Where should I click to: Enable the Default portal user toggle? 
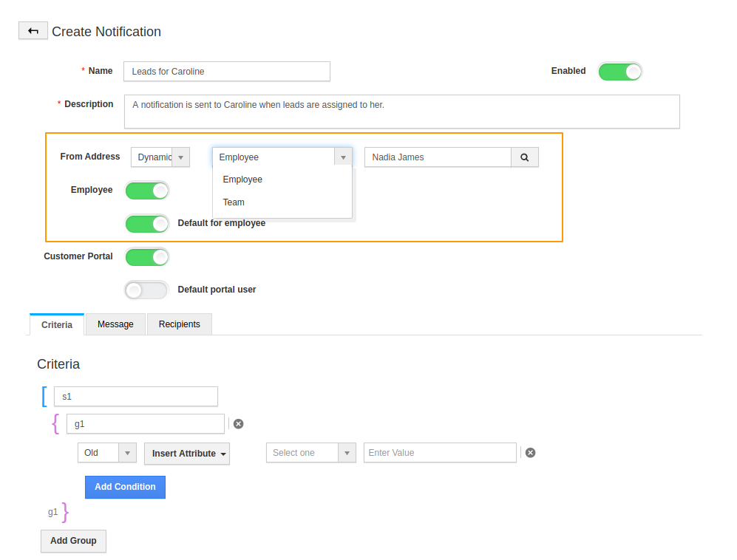[x=147, y=290]
